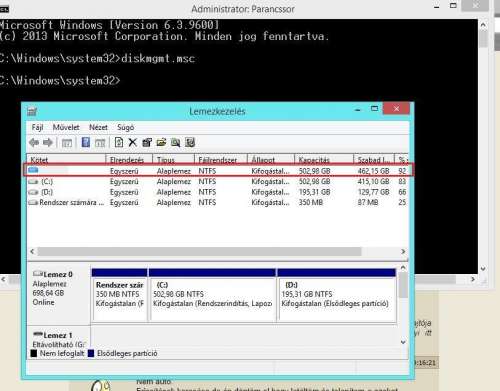
Task: Open the Fájl menu
Action: pyautogui.click(x=37, y=127)
